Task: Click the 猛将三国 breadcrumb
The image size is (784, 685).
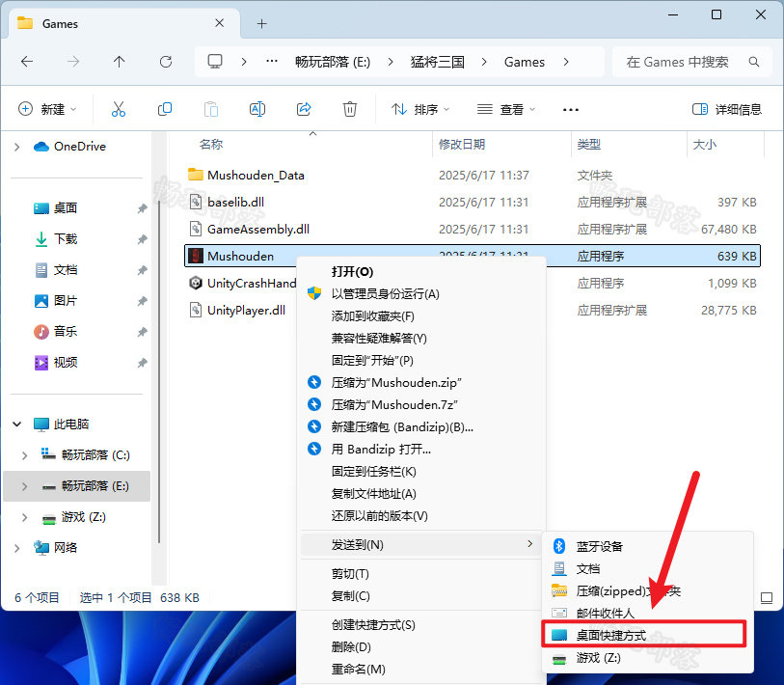Action: (x=438, y=62)
